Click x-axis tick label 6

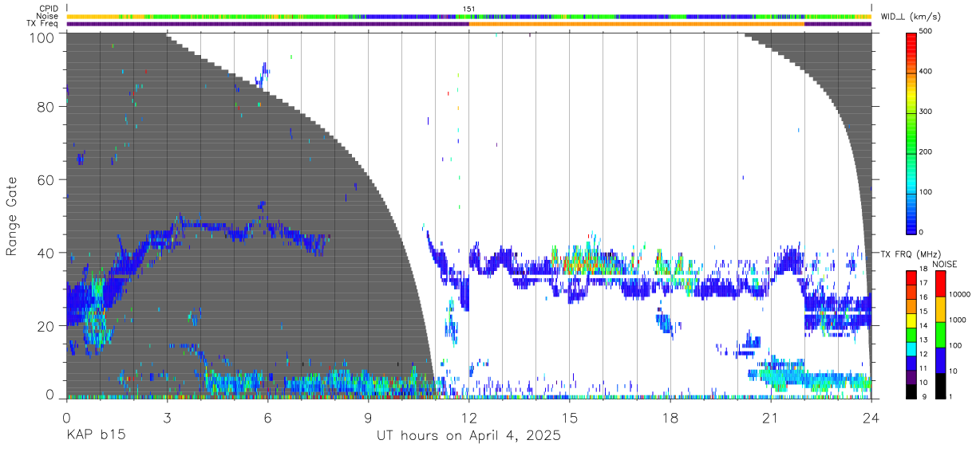point(267,418)
